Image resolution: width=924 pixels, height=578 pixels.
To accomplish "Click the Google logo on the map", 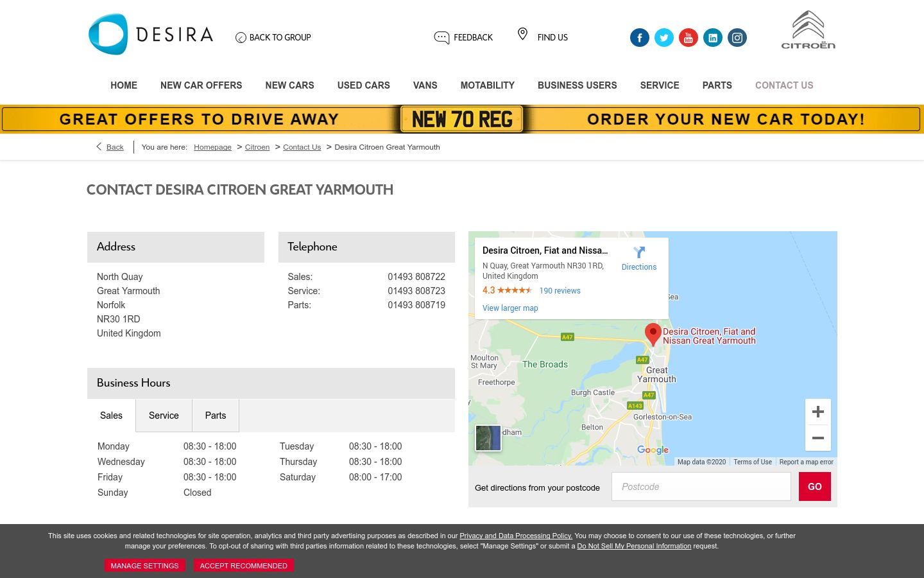I will [x=653, y=450].
